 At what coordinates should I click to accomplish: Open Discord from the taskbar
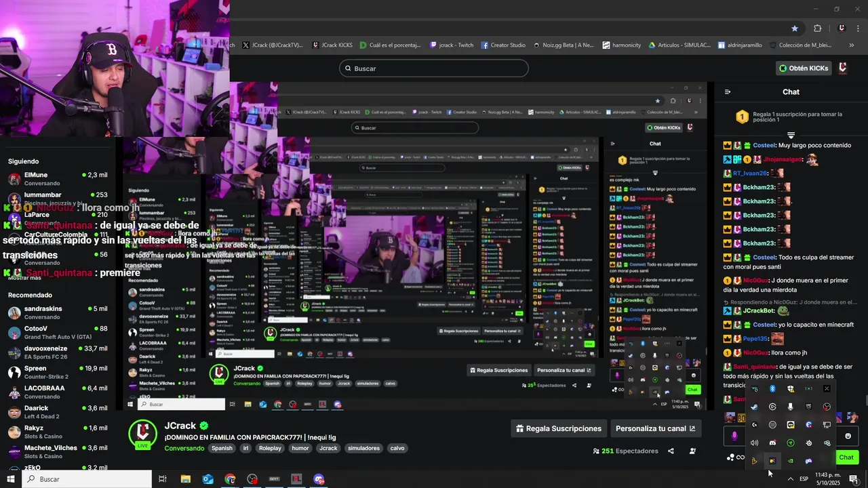point(319,479)
